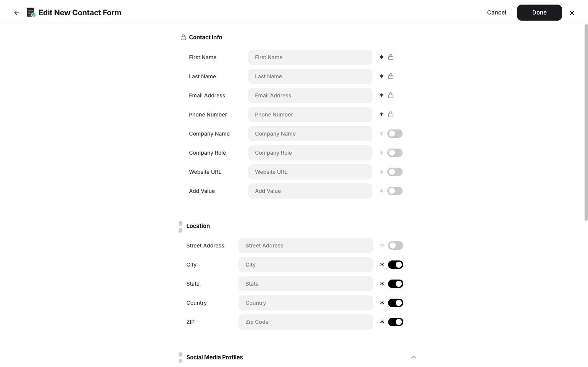Click the required asterisk for ZIP

tap(382, 322)
